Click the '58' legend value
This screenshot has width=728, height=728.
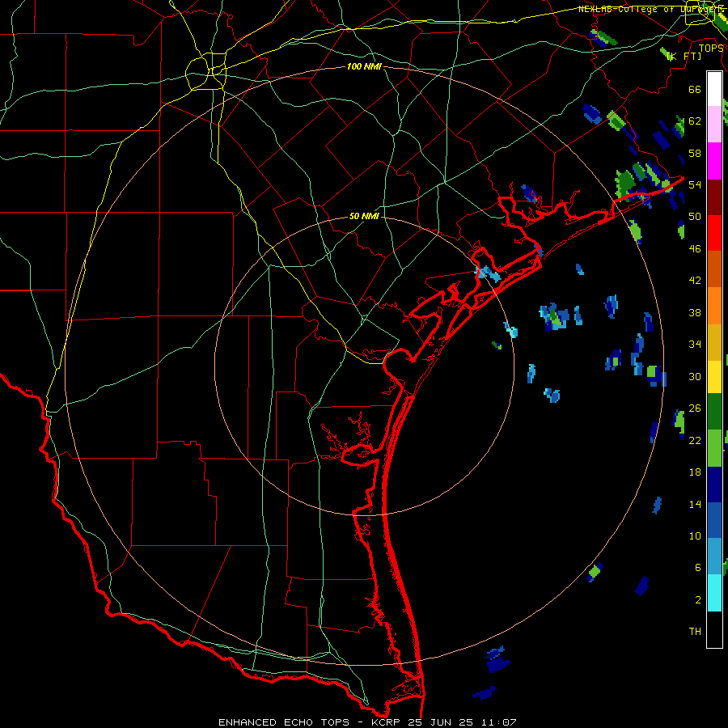pyautogui.click(x=695, y=153)
